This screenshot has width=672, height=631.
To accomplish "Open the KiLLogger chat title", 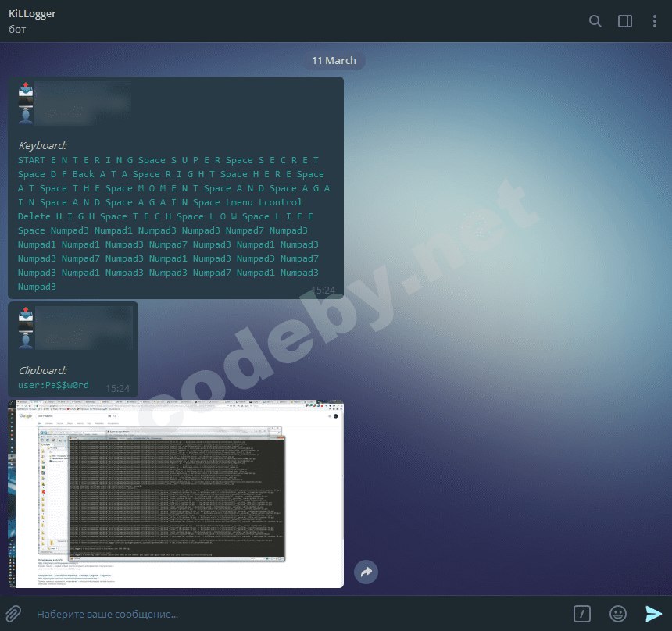I will pos(32,14).
